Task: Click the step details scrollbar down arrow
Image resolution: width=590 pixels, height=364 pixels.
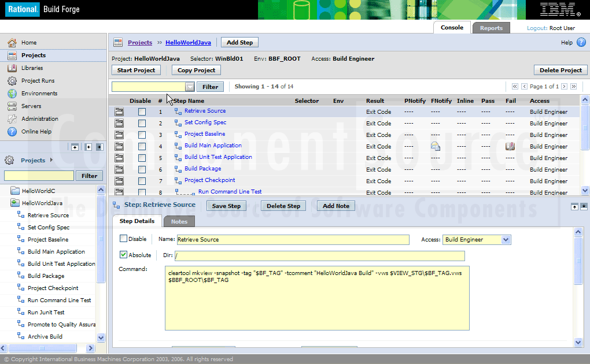Action: click(x=578, y=342)
